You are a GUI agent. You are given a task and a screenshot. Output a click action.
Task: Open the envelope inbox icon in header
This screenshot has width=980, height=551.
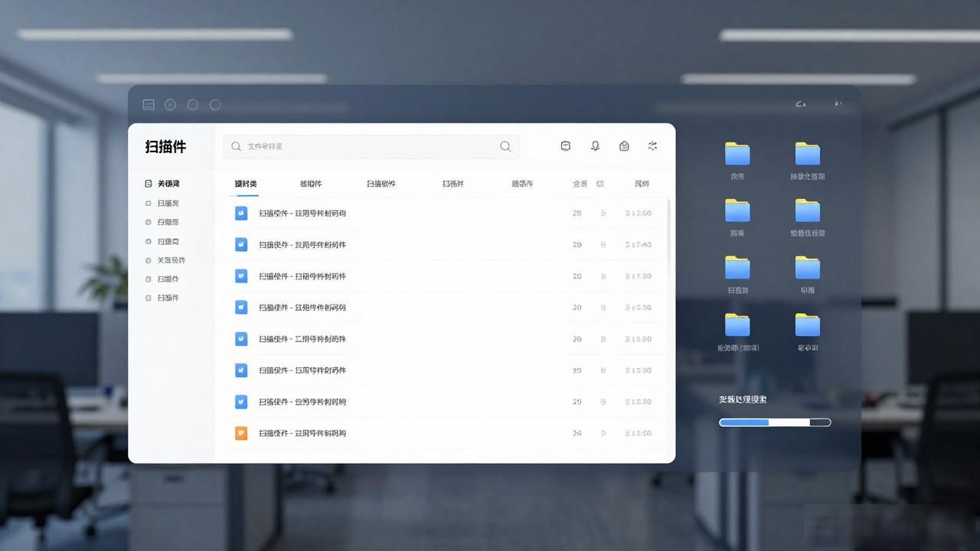(624, 145)
